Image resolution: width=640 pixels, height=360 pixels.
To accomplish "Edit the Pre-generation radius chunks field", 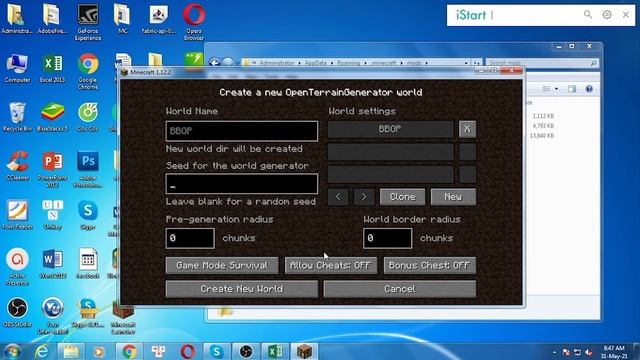I will click(x=190, y=238).
